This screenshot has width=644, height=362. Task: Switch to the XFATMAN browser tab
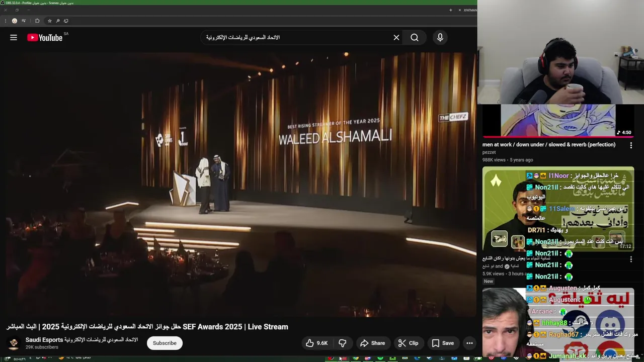[469, 10]
